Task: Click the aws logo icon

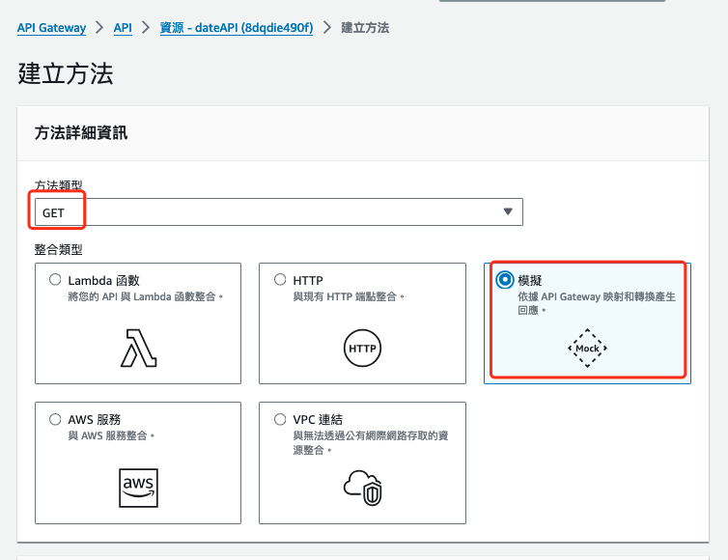Action: (138, 488)
